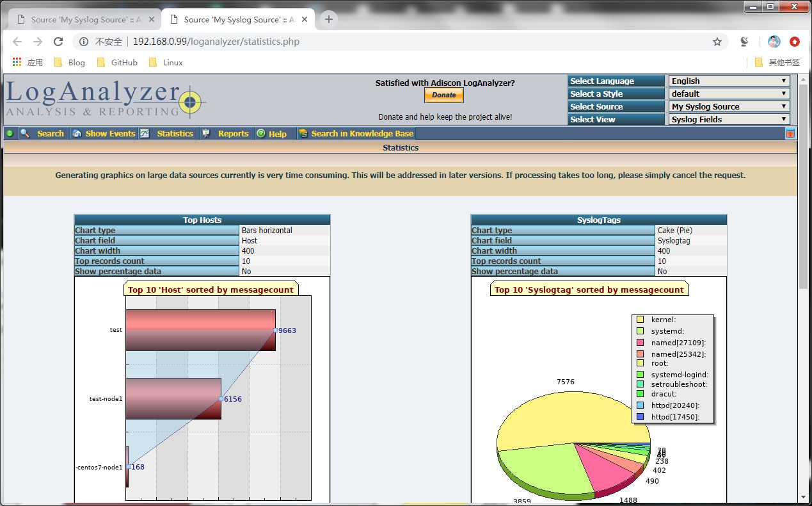Click the Donate button
The image size is (812, 506).
pyautogui.click(x=444, y=95)
